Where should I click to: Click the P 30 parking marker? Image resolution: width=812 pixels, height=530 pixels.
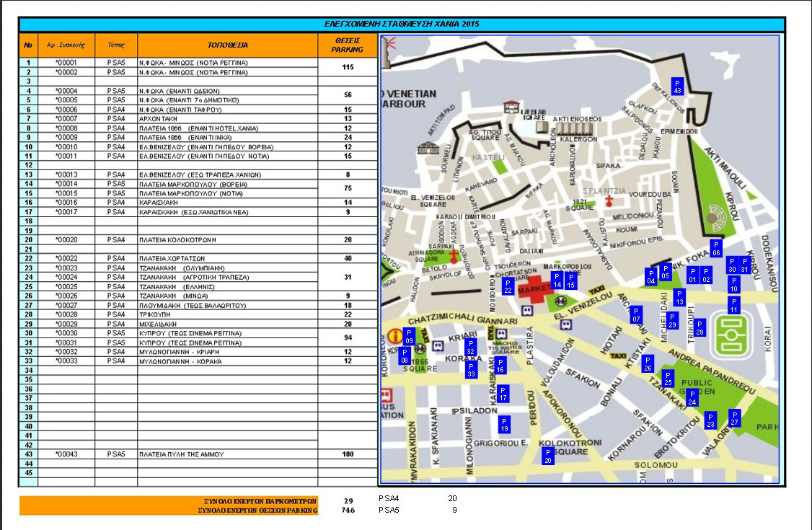coord(732,265)
